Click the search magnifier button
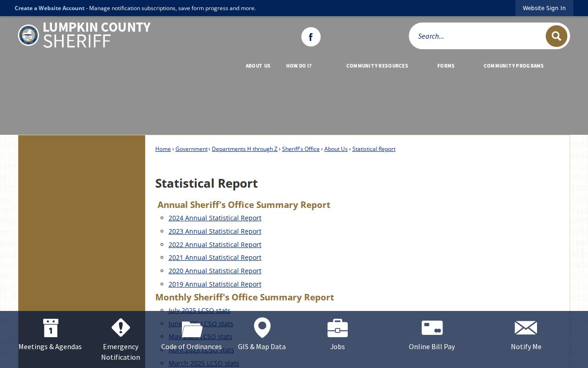Image resolution: width=588 pixels, height=368 pixels. (x=556, y=36)
